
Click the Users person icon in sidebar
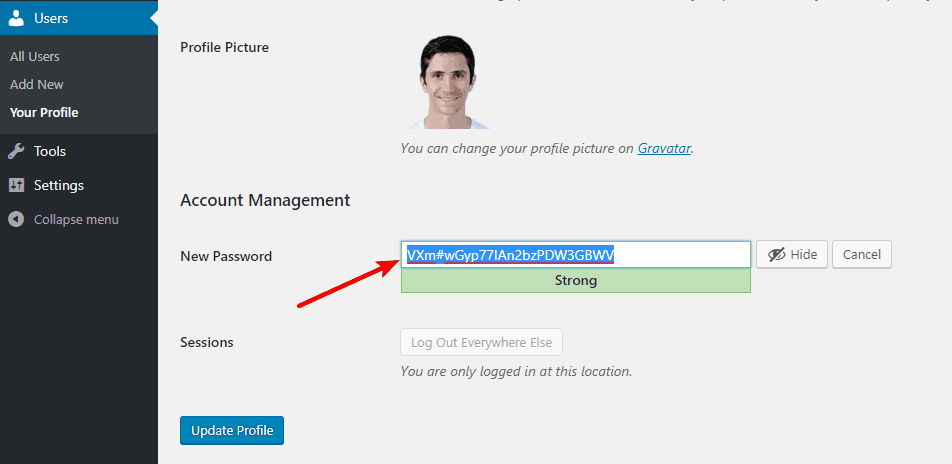(x=16, y=18)
